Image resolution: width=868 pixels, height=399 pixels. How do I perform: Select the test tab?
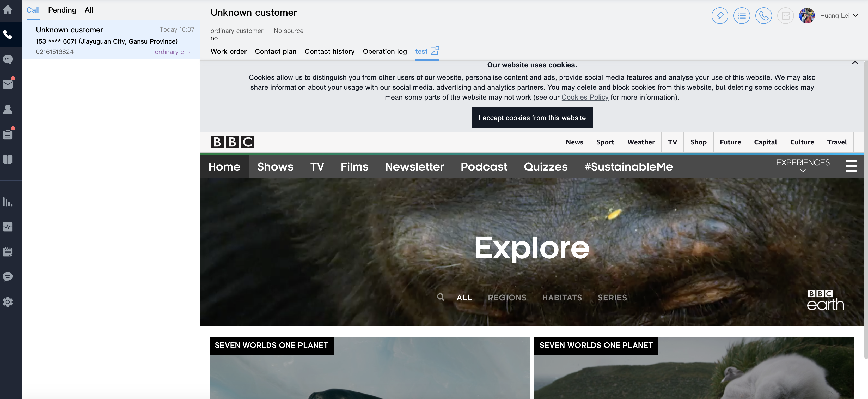421,51
